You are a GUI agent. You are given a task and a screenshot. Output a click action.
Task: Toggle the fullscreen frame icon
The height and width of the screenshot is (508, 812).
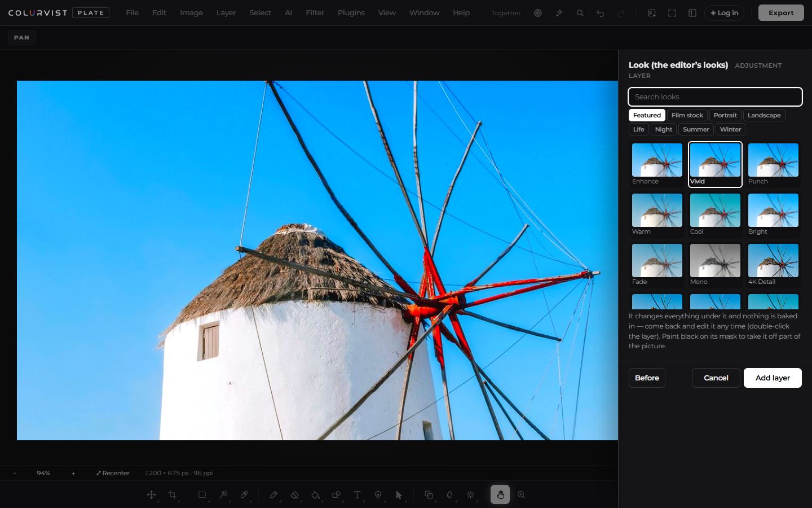click(672, 13)
